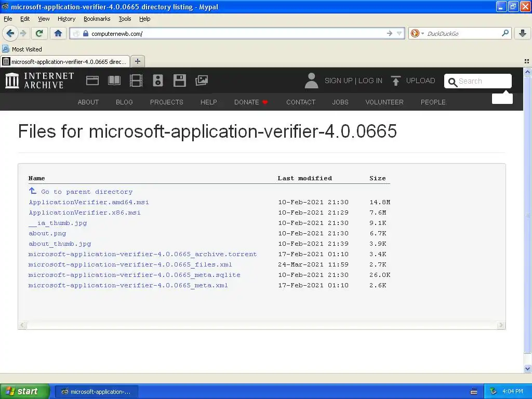Click the Upload arrow icon

pos(395,81)
